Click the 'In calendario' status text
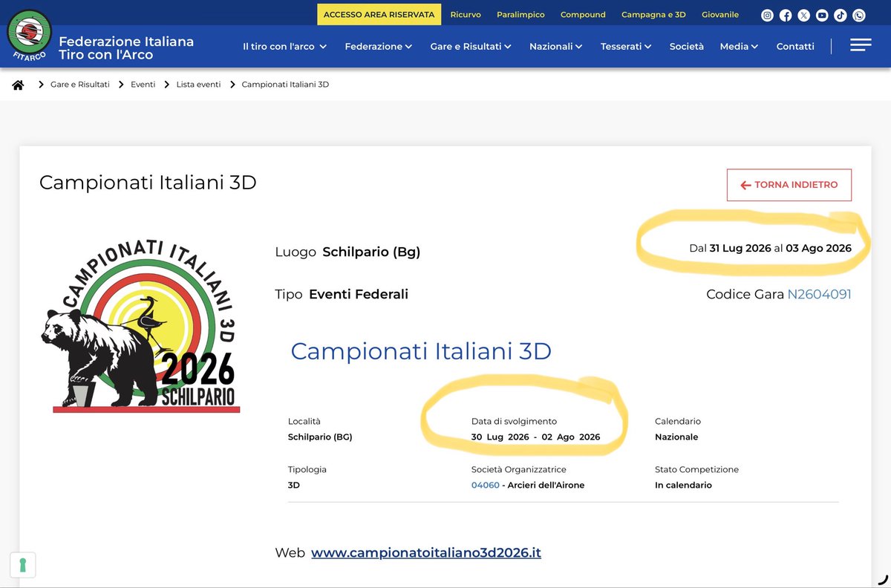This screenshot has height=588, width=891. pos(683,486)
